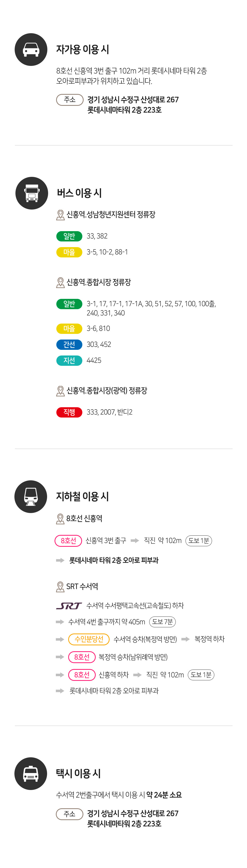The image size is (247, 868).
Task: Click the 도보 7분 walking time badge
Action: pos(162,622)
